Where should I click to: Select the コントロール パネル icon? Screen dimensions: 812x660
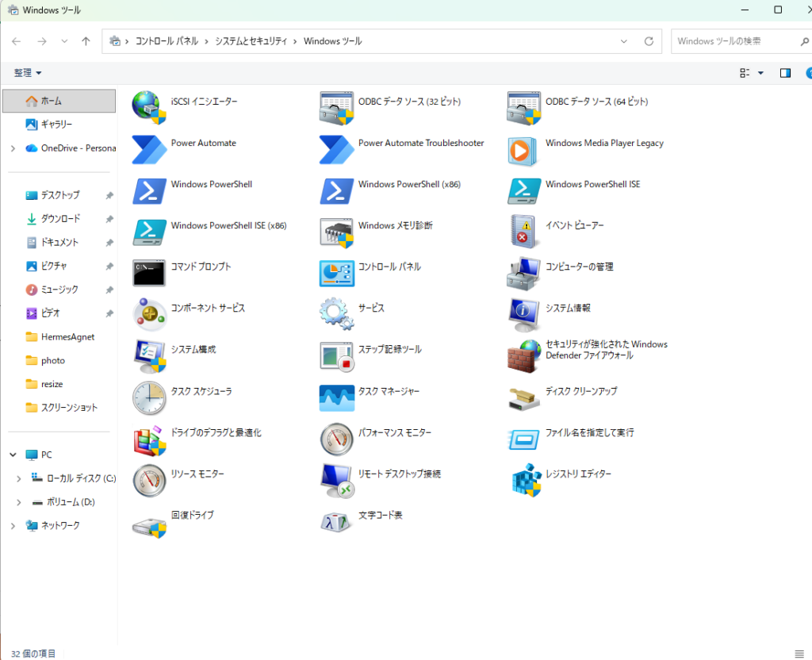336,274
